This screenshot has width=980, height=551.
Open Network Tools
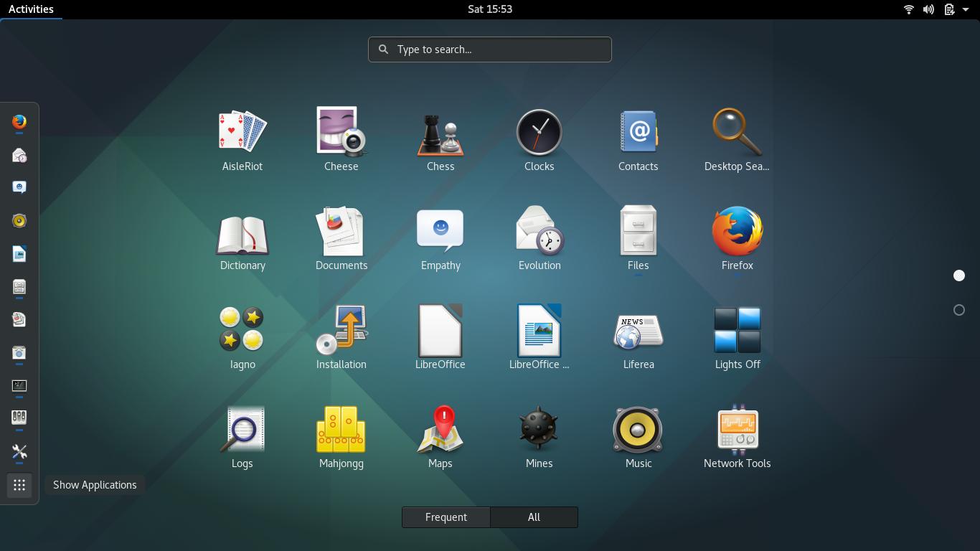[738, 435]
